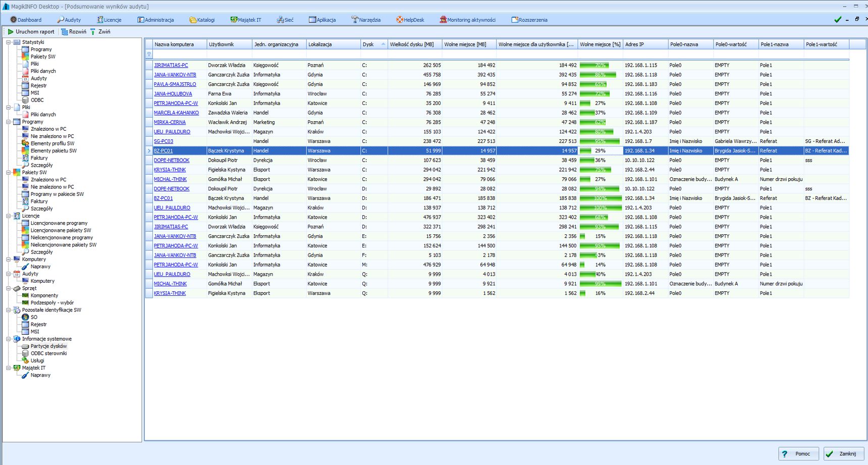Open SG-PC03 computer link
The width and height of the screenshot is (868, 465).
[164, 141]
